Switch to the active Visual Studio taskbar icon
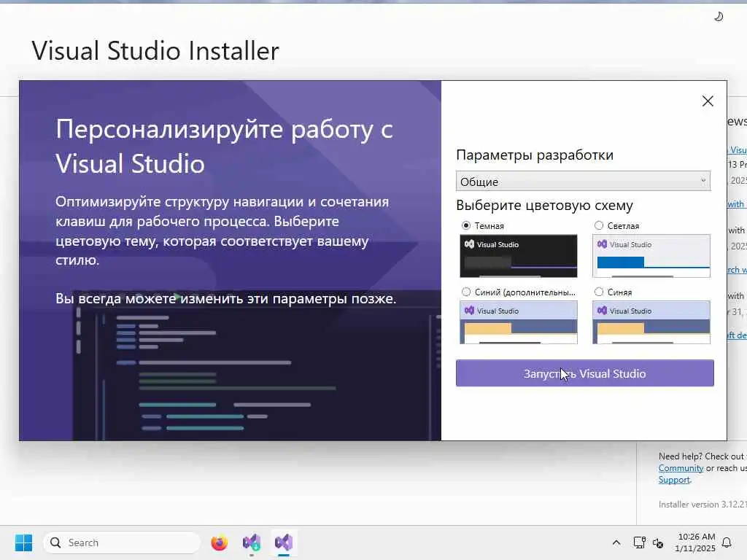This screenshot has width=747, height=560. click(x=284, y=542)
